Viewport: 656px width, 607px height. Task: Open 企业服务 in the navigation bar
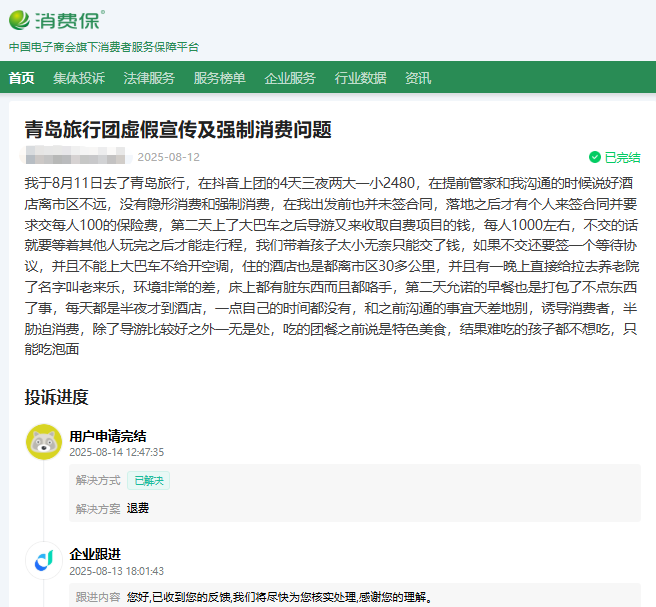[290, 78]
